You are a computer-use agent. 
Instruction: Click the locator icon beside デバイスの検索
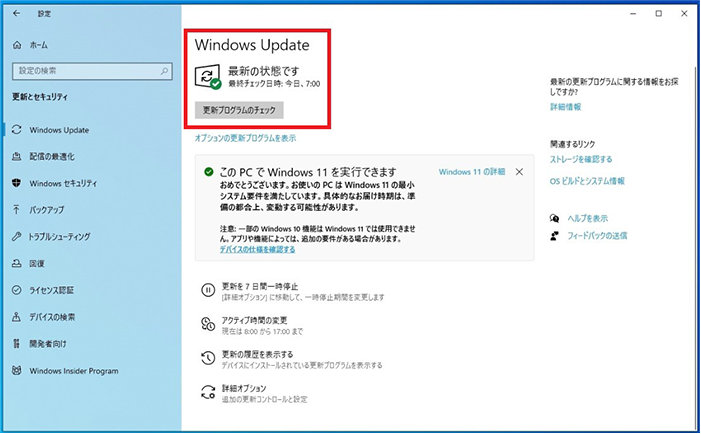(x=17, y=316)
